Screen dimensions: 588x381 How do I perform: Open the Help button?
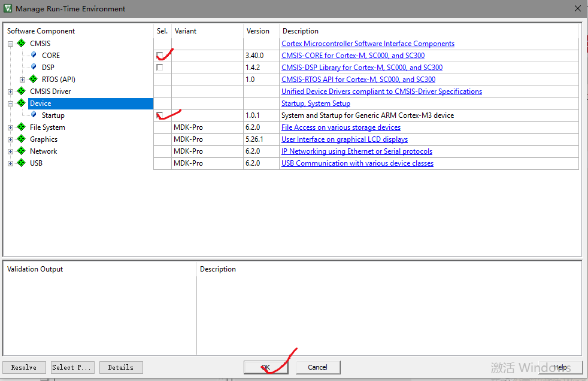point(560,367)
